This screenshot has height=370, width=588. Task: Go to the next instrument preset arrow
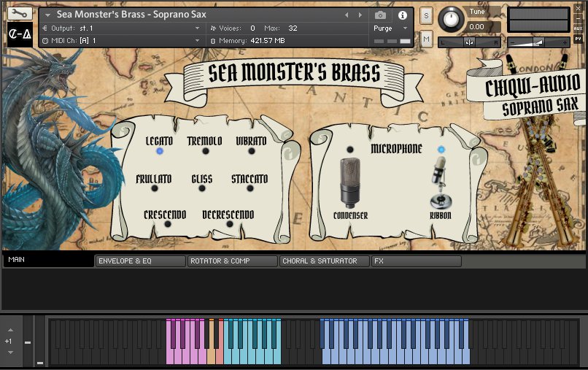pos(359,15)
